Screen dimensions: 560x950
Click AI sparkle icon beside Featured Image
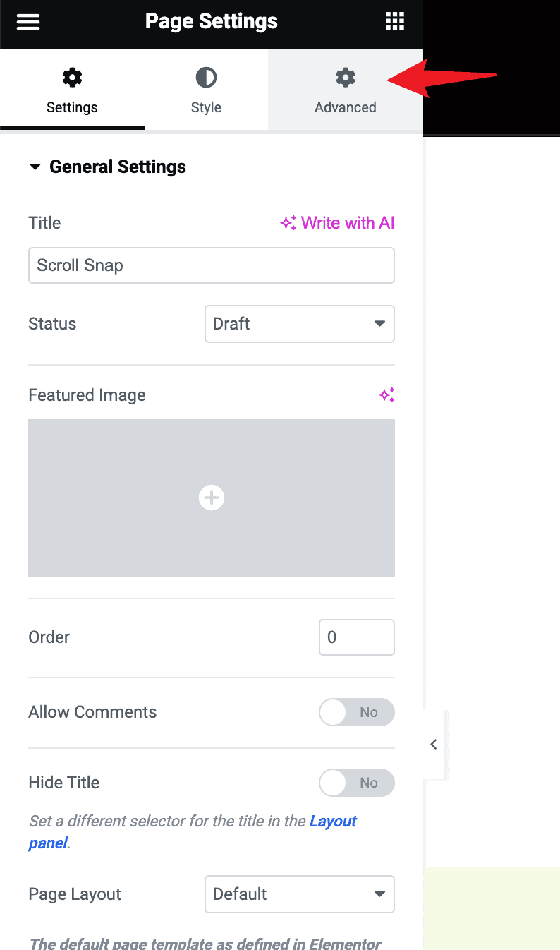point(386,395)
